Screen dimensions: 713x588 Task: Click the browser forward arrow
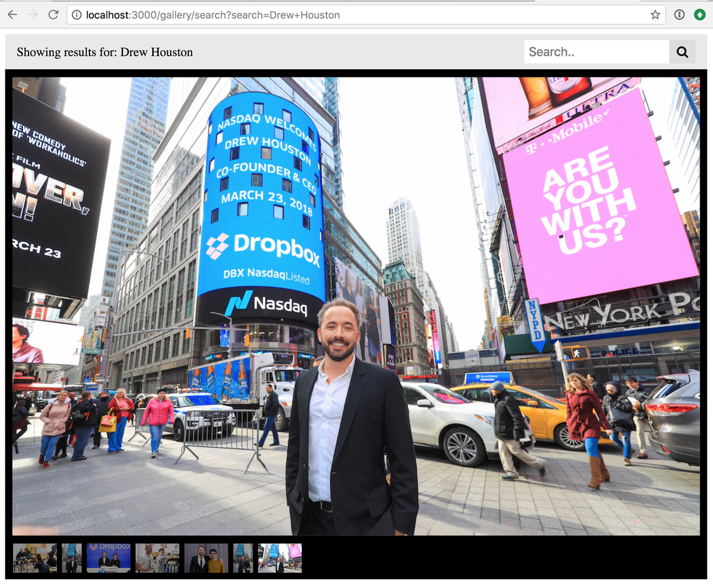click(x=33, y=15)
